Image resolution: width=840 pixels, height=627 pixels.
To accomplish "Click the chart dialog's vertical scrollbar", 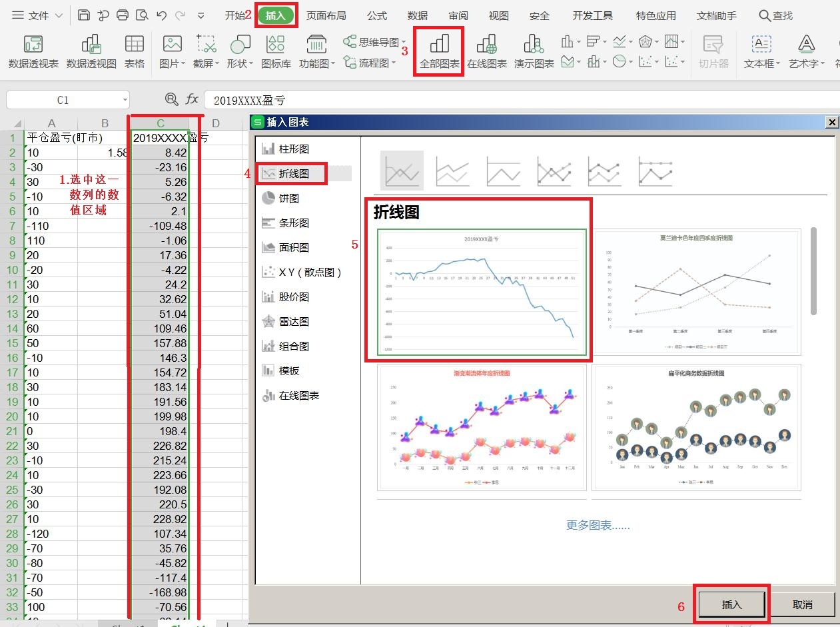I will tap(813, 271).
